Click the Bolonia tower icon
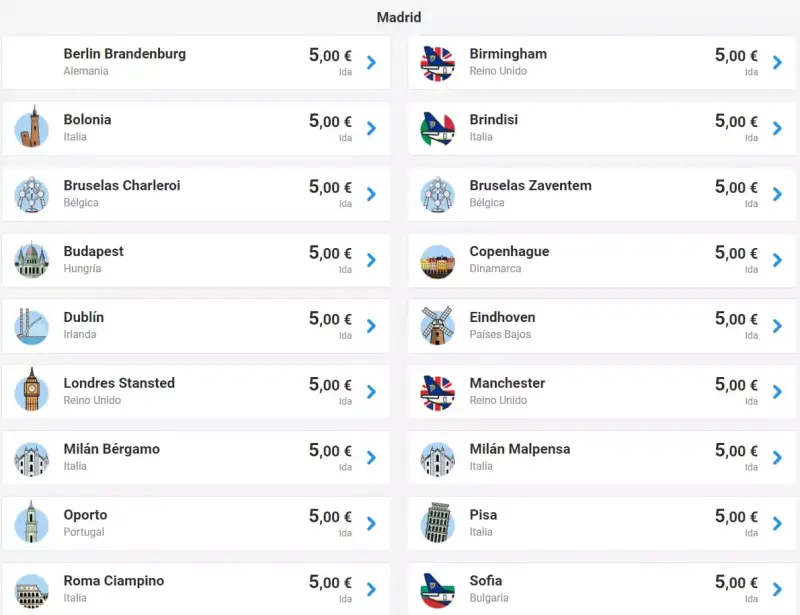The height and width of the screenshot is (615, 800). (32, 128)
